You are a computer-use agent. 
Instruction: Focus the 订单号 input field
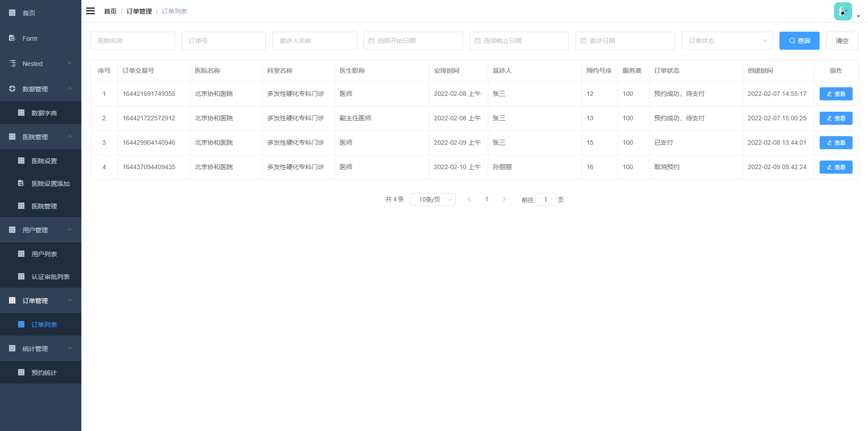click(223, 41)
